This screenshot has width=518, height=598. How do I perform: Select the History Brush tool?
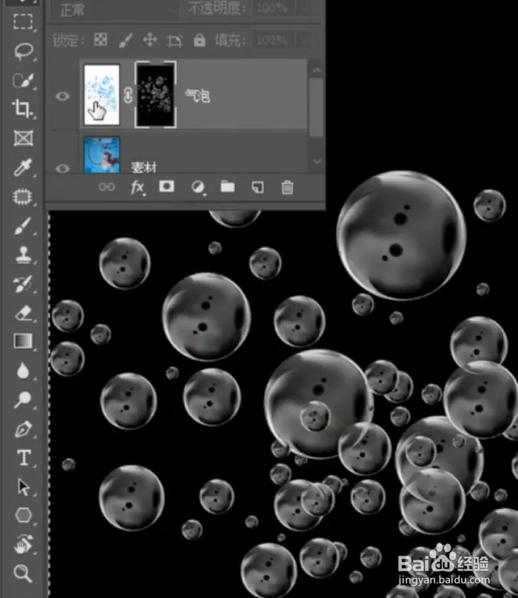click(x=23, y=284)
